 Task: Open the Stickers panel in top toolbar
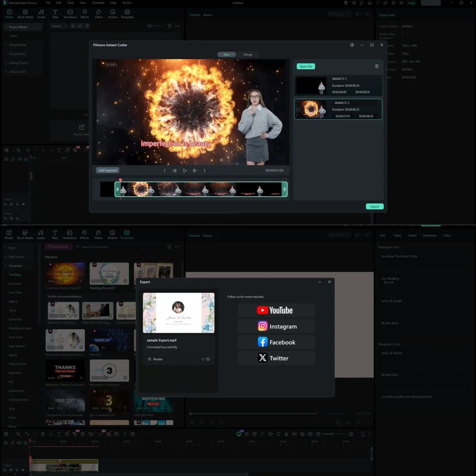112,14
